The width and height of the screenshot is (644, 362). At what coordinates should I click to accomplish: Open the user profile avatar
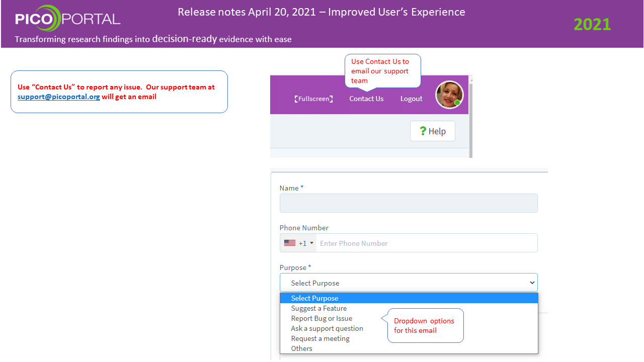(x=449, y=95)
